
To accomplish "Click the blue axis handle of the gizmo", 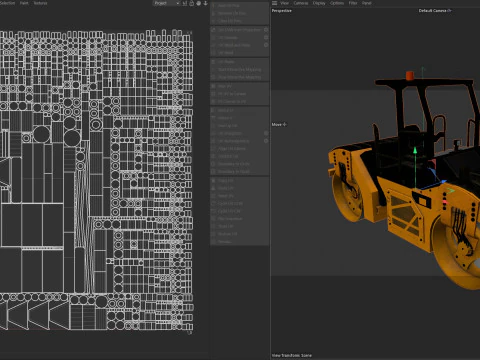I will pyautogui.click(x=444, y=182).
